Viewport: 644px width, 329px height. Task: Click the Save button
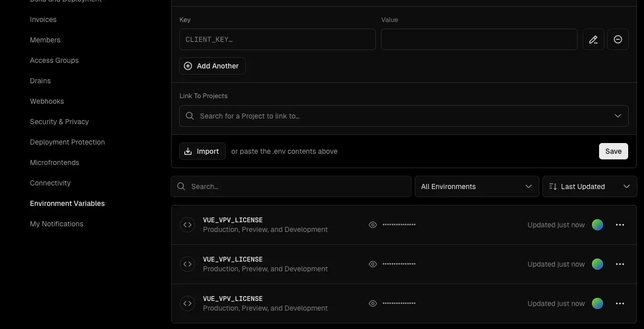[x=613, y=151]
